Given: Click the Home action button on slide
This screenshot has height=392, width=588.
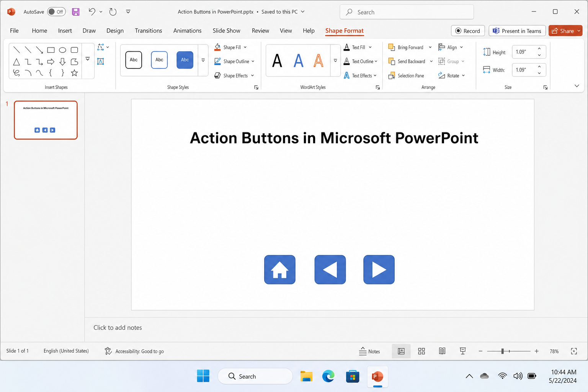Looking at the screenshot, I should pos(280,269).
